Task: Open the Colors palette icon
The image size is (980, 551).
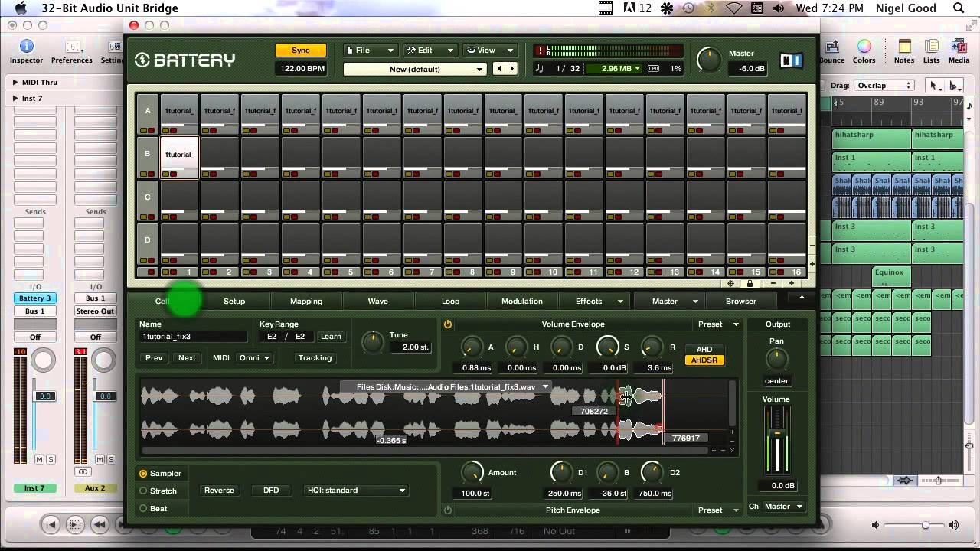Action: [x=864, y=47]
